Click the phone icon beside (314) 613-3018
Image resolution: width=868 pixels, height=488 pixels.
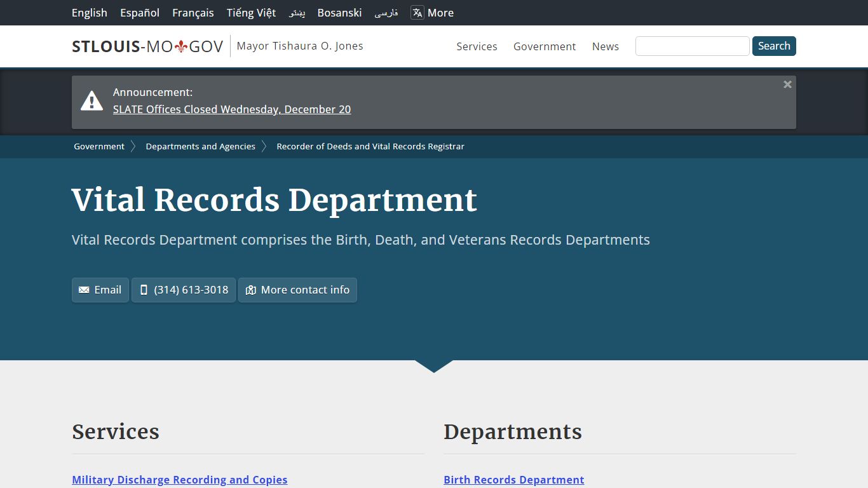click(144, 290)
